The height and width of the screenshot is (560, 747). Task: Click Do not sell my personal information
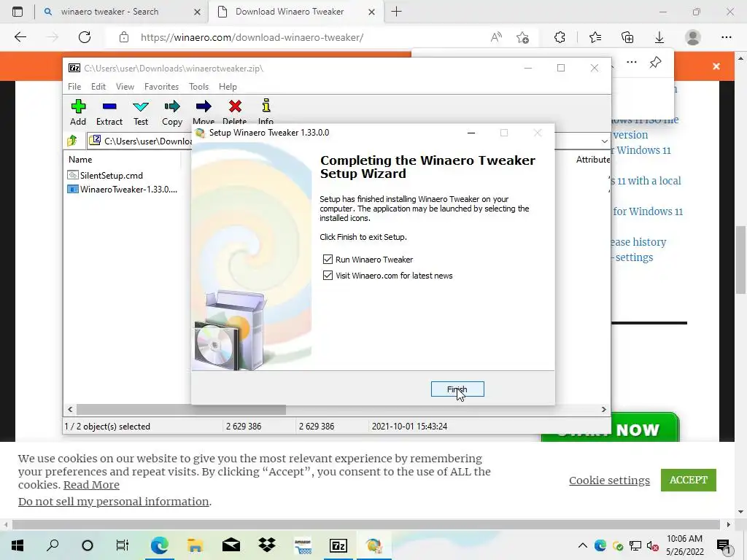(x=113, y=502)
